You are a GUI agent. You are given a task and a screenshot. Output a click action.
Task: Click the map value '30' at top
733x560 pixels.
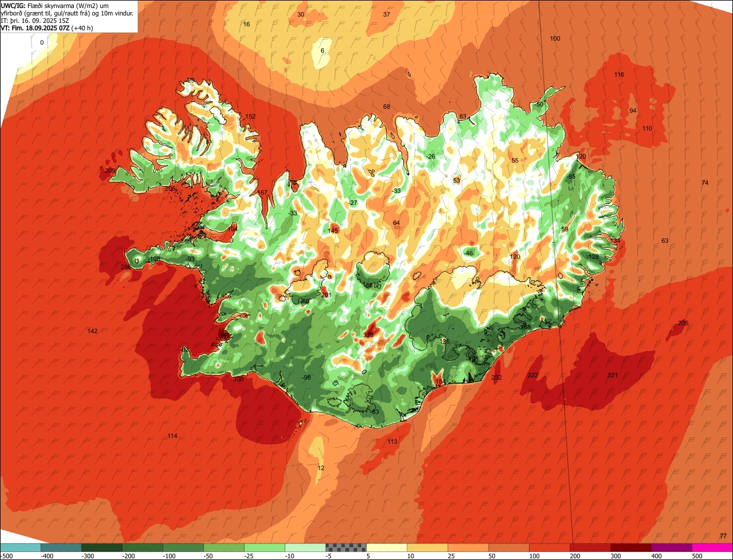[x=301, y=14]
